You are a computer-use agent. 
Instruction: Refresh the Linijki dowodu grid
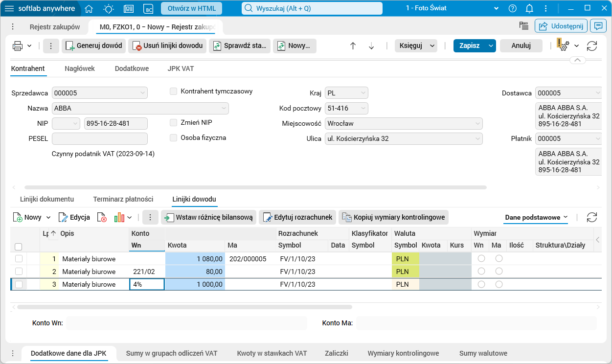592,217
